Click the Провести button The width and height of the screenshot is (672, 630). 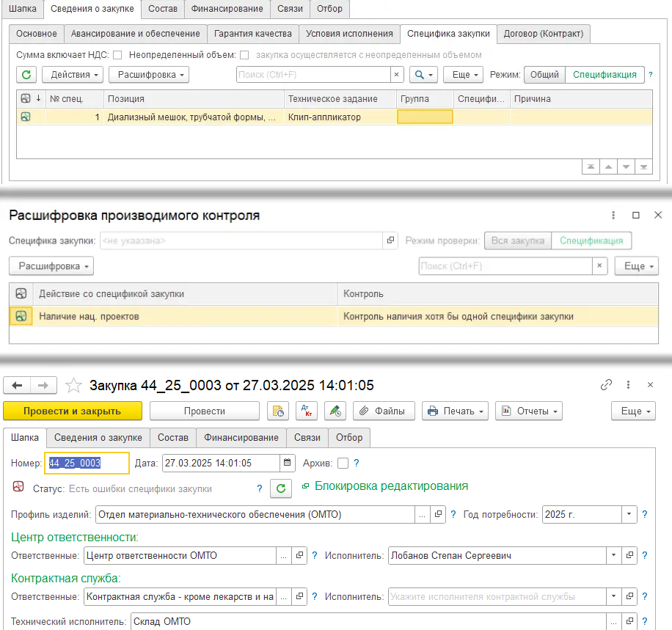205,411
